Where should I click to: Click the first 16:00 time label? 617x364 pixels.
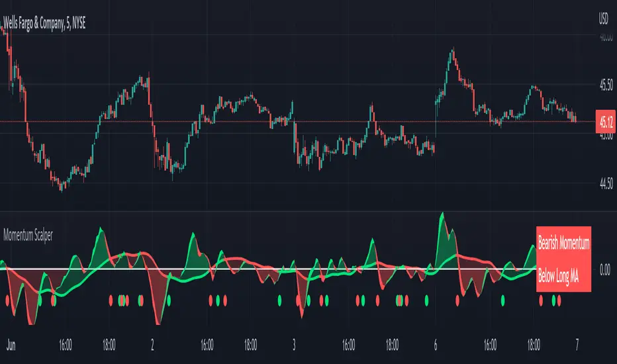[x=66, y=345]
